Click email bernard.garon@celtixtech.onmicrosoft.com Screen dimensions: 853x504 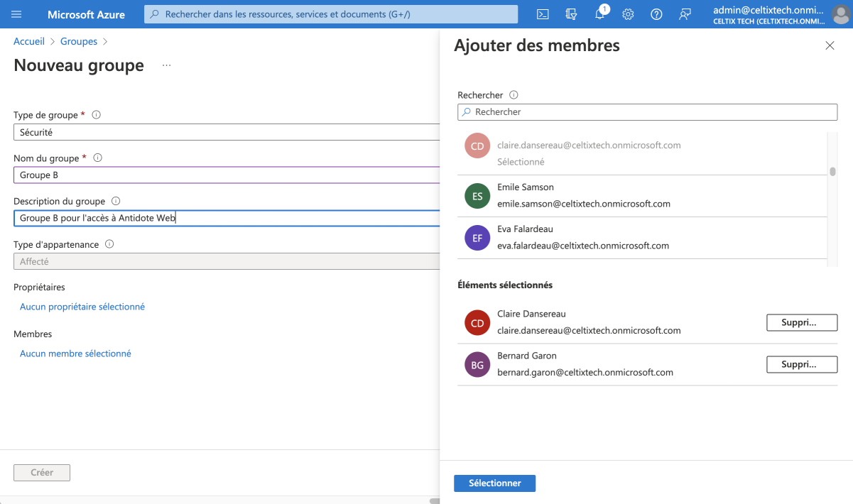(585, 372)
